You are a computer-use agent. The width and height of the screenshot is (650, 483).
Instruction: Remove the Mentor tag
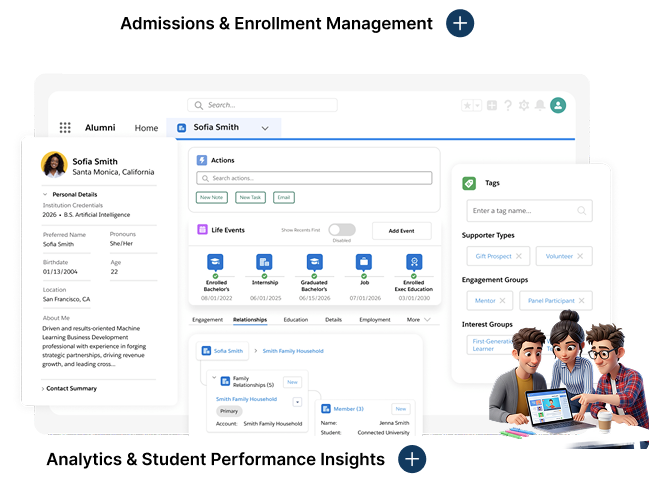pyautogui.click(x=502, y=301)
